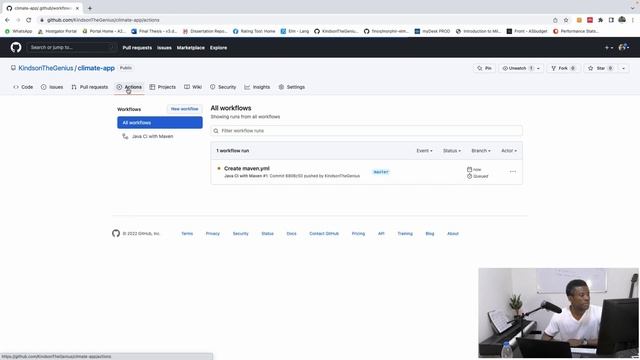The height and width of the screenshot is (360, 640).
Task: Expand the Status filter dropdown
Action: coord(452,151)
